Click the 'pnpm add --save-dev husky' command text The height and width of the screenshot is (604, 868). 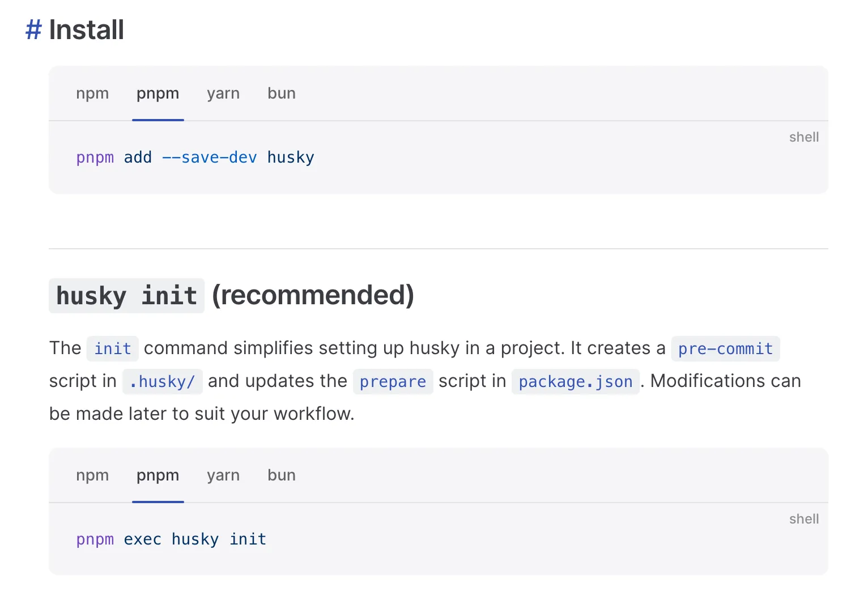point(195,158)
